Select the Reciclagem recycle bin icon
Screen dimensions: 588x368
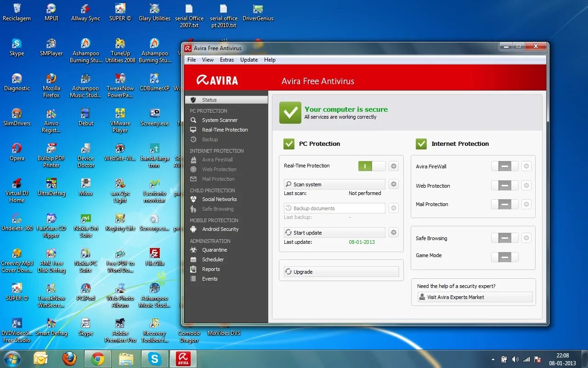point(17,12)
